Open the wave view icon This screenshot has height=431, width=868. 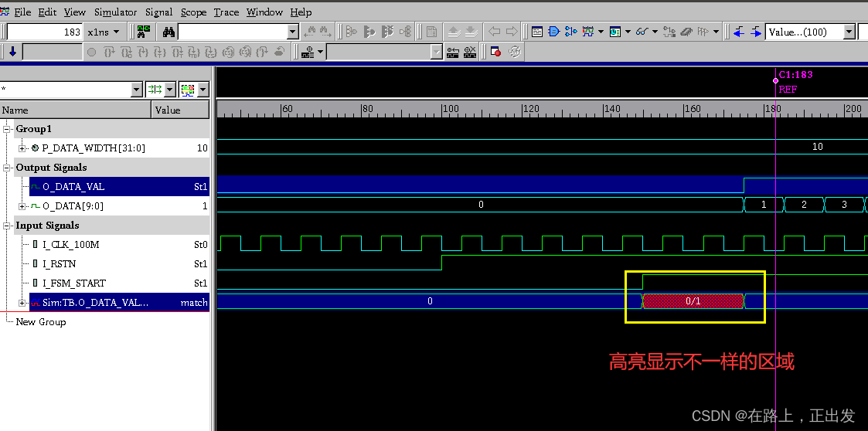(588, 32)
